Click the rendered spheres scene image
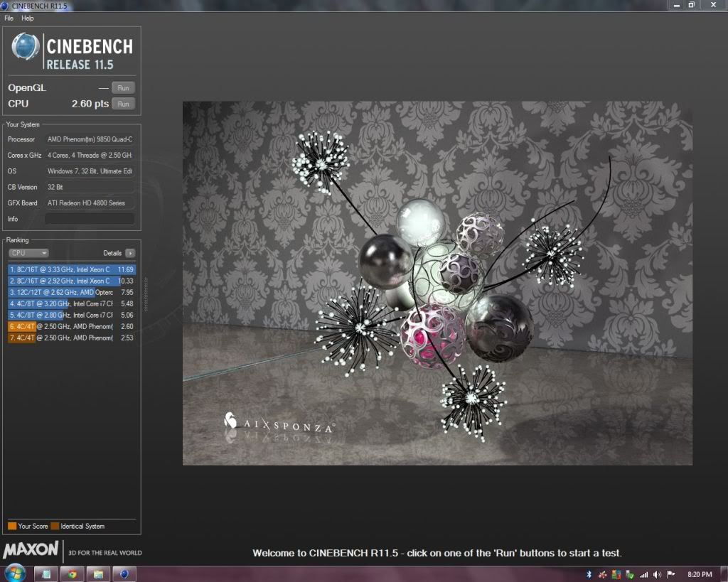 coord(437,283)
